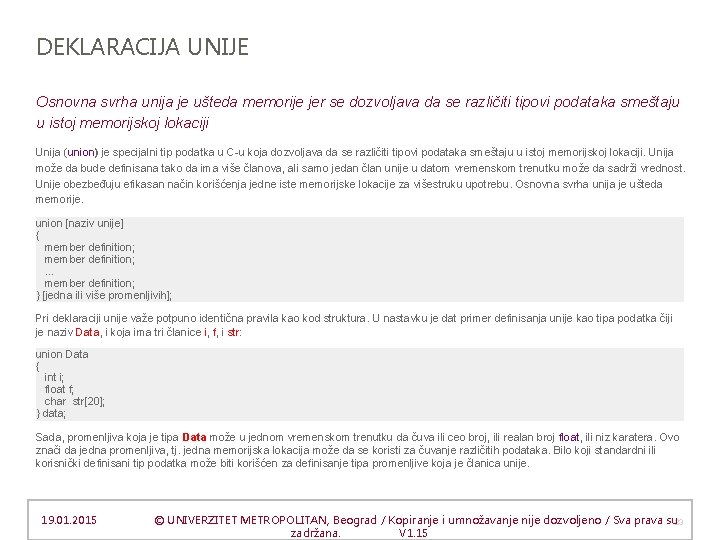Click the italic subtitle starting 'Osnovna svrha unija'
This screenshot has height=540, width=720.
[357, 112]
